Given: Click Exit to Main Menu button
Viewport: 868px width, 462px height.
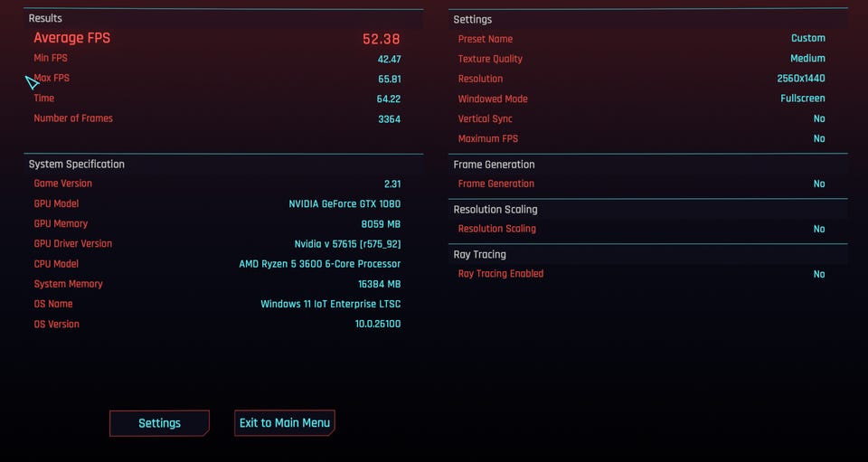Looking at the screenshot, I should click(x=285, y=423).
